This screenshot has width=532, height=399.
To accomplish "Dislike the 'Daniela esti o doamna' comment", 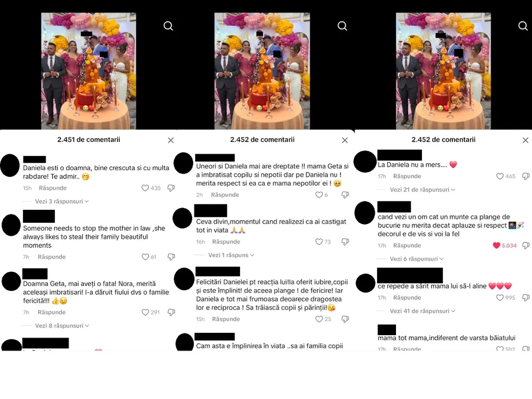I will coord(171,188).
